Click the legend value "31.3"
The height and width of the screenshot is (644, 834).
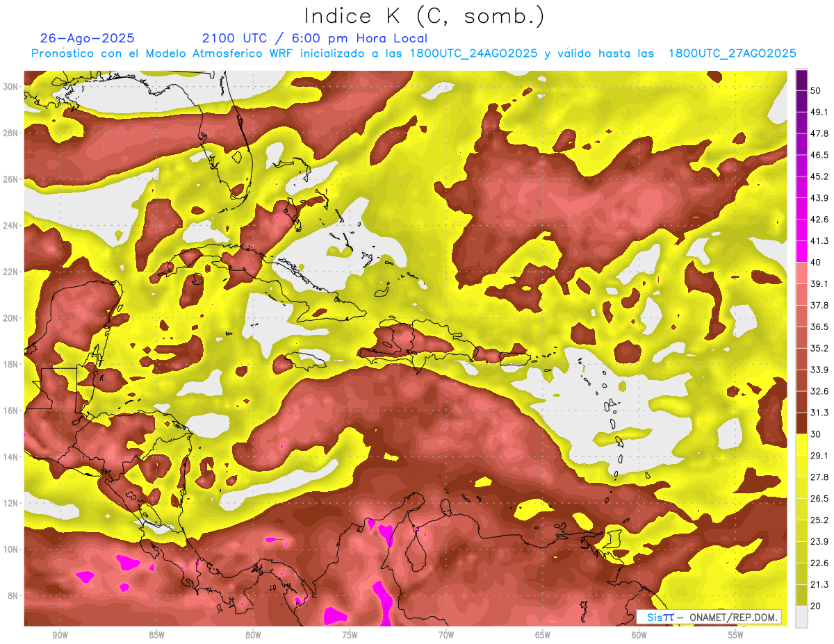click(x=819, y=413)
